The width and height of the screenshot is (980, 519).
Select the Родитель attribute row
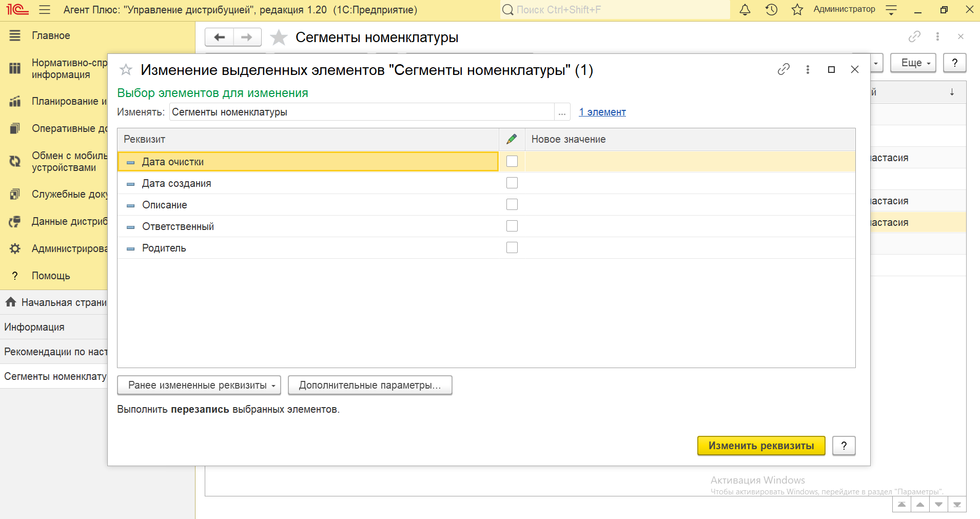tap(164, 248)
